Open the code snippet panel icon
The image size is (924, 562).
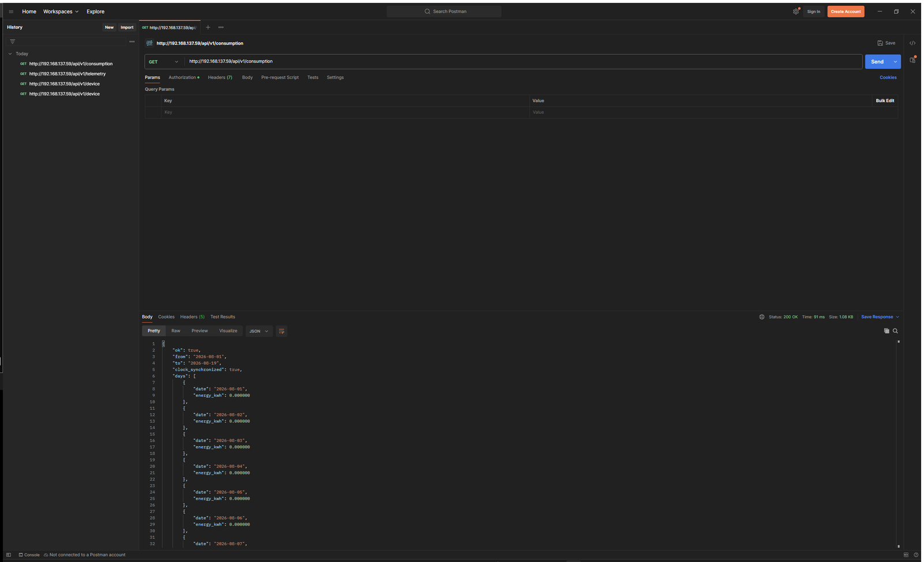tap(912, 43)
